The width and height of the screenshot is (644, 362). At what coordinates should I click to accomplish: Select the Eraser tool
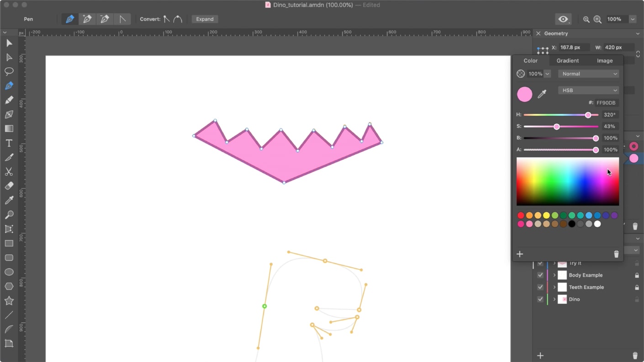(x=9, y=186)
